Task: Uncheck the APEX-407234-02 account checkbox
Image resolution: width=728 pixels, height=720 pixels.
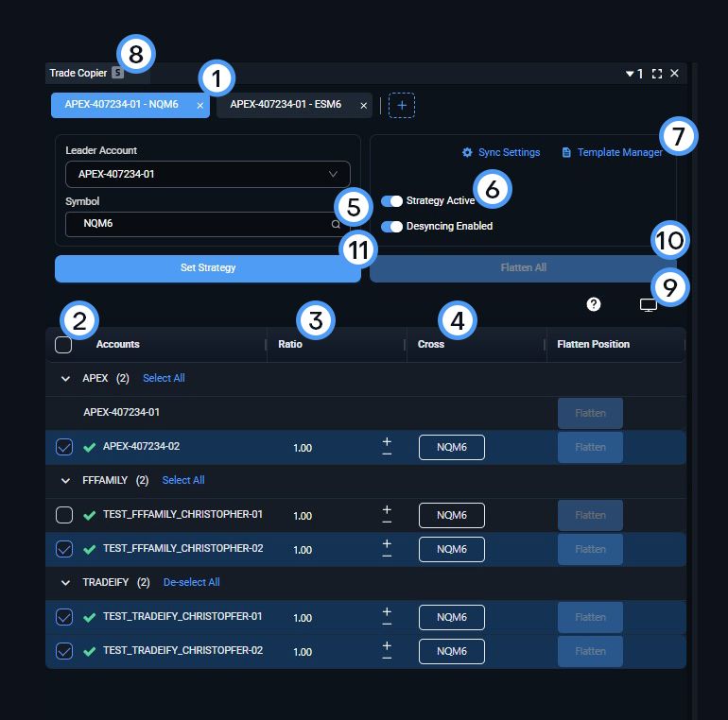Action: (x=64, y=447)
